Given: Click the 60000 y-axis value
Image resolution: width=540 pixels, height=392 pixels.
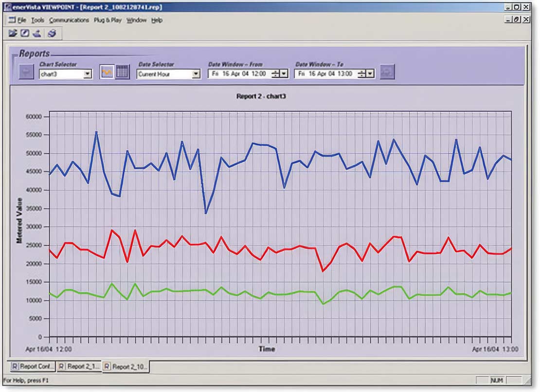Looking at the screenshot, I should (x=34, y=117).
